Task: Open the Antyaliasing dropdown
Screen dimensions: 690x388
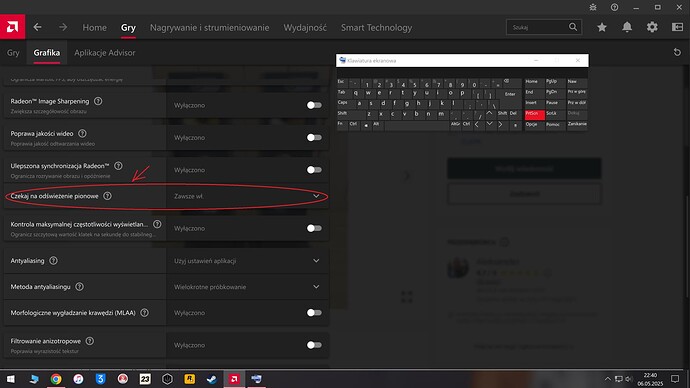Action: (247, 261)
